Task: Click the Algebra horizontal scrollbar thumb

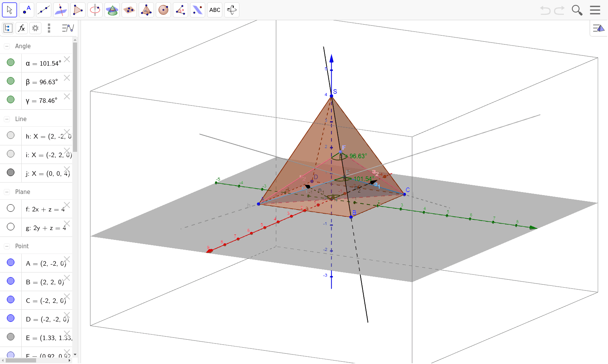Action: pyautogui.click(x=21, y=361)
